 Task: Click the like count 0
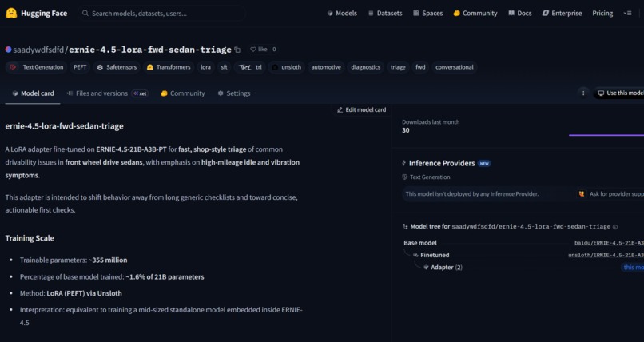tap(274, 50)
